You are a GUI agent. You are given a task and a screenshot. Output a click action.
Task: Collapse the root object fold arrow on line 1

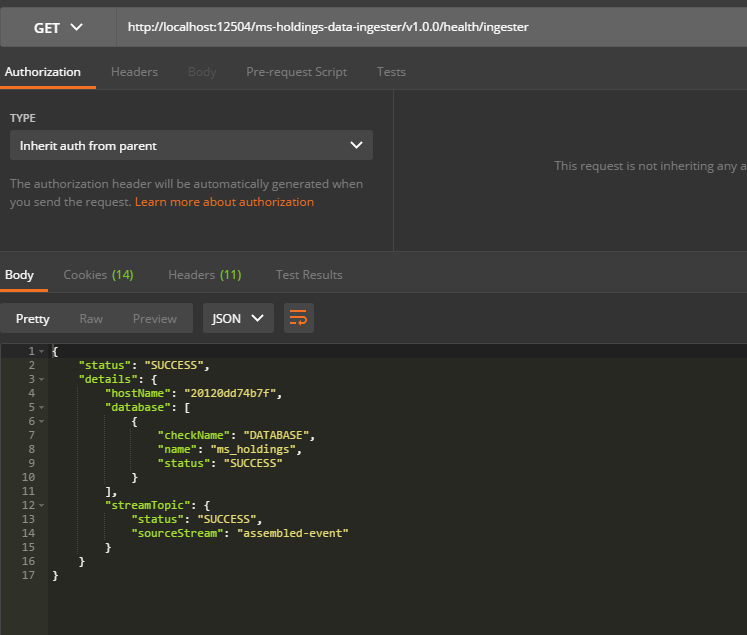click(x=41, y=352)
